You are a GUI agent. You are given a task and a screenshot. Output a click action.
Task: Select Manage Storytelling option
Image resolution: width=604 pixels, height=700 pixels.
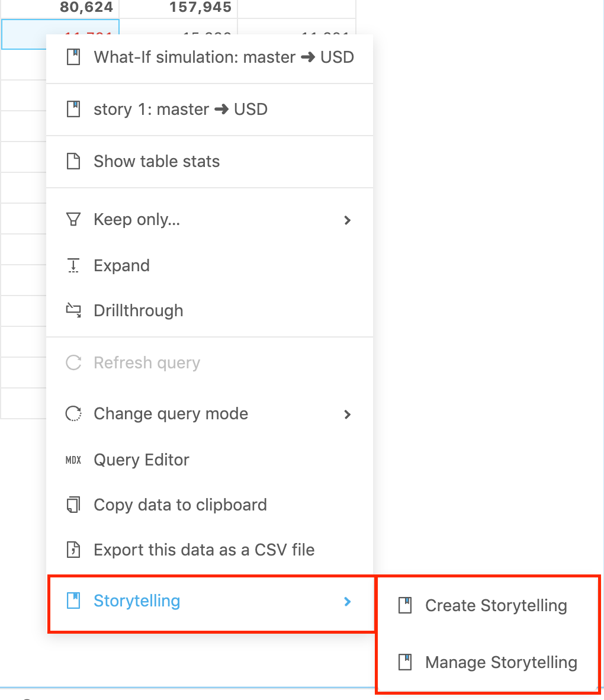point(500,662)
